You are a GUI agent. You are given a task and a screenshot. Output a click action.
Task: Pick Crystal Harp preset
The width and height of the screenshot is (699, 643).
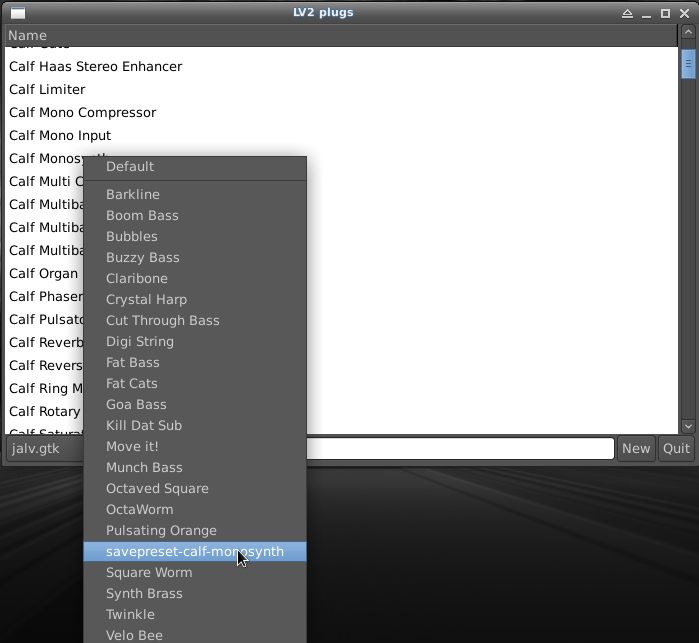tap(195, 299)
